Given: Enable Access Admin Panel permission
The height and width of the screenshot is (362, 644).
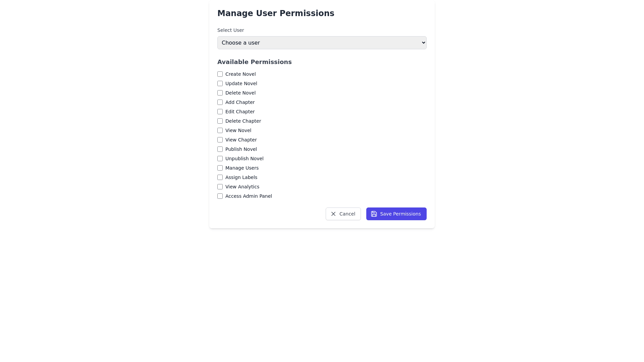Looking at the screenshot, I should point(220,196).
